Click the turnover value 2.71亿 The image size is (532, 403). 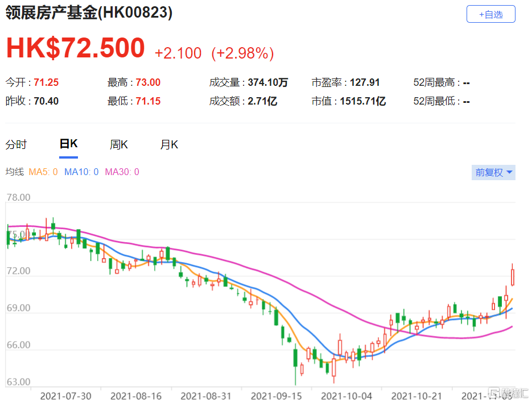(x=262, y=101)
